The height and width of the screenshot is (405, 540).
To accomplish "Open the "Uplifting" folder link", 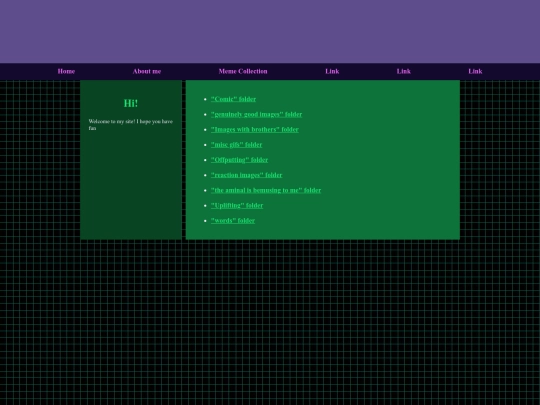I will pyautogui.click(x=237, y=205).
